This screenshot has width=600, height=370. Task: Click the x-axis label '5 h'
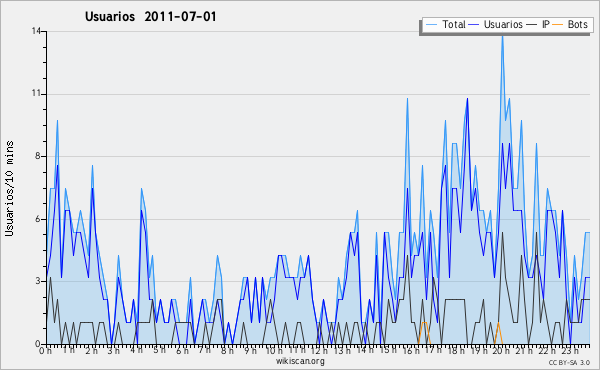159,350
